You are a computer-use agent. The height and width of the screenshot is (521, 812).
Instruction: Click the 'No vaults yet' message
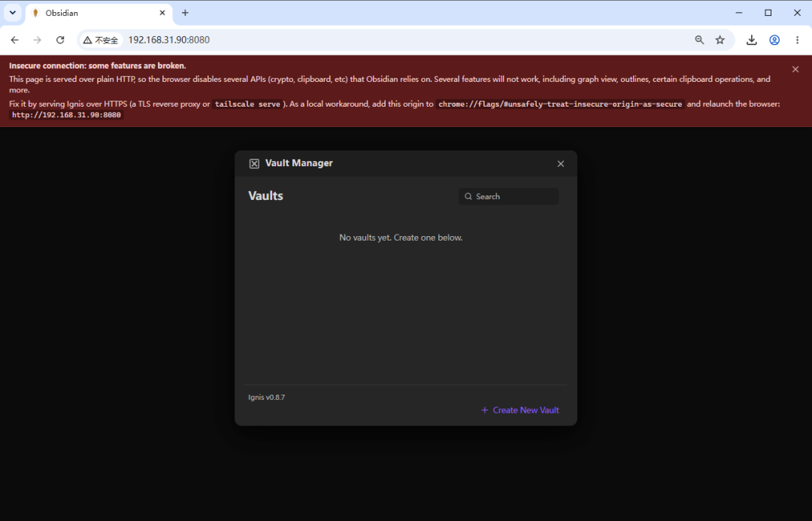point(401,238)
